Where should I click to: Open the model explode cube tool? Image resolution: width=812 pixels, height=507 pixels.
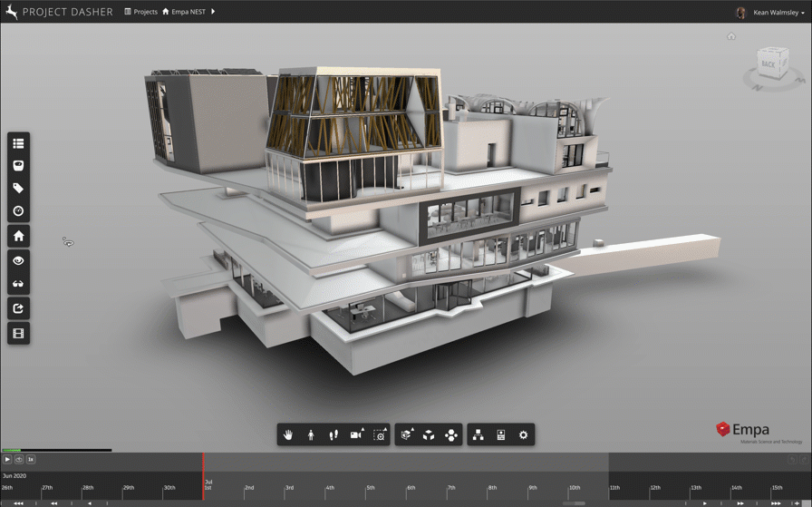[x=429, y=435]
